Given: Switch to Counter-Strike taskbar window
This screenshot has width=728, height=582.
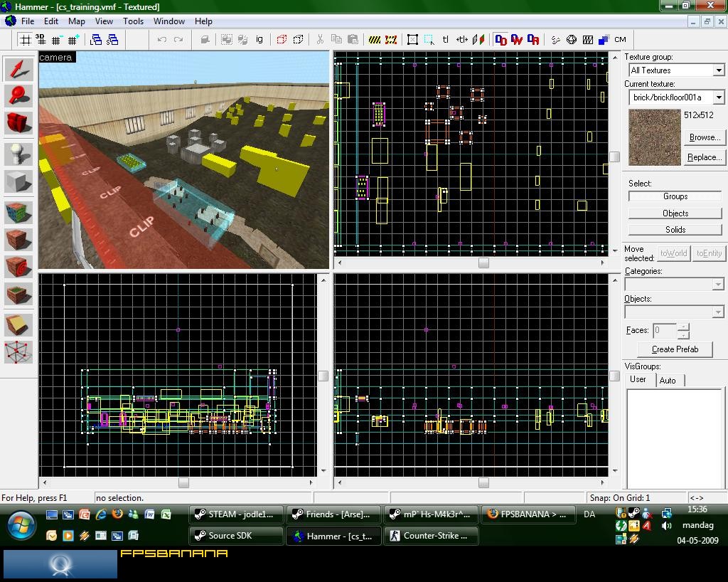Looking at the screenshot, I should pos(432,536).
